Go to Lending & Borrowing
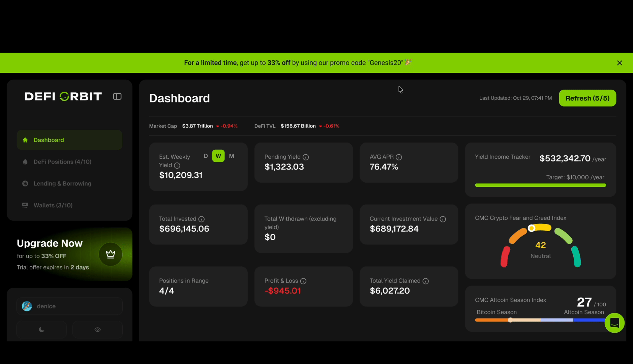Screen dimensions: 633x364 click(62, 184)
